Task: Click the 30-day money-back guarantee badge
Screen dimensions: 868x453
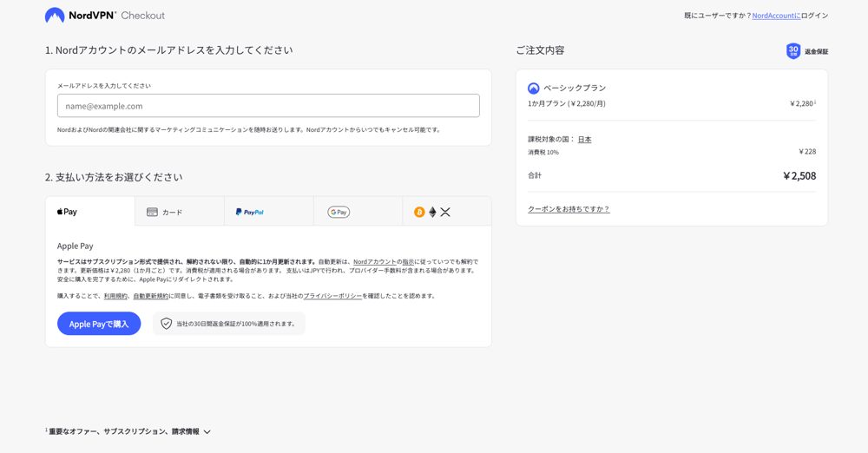Action: (807, 51)
